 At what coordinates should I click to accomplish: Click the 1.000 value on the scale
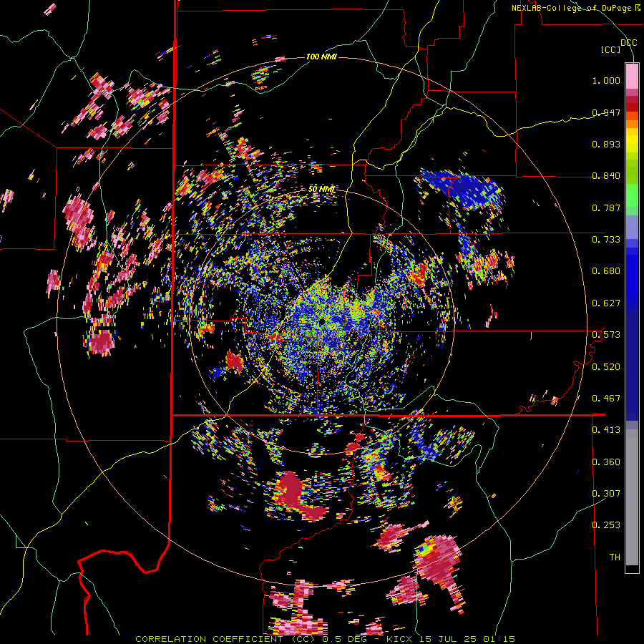606,80
